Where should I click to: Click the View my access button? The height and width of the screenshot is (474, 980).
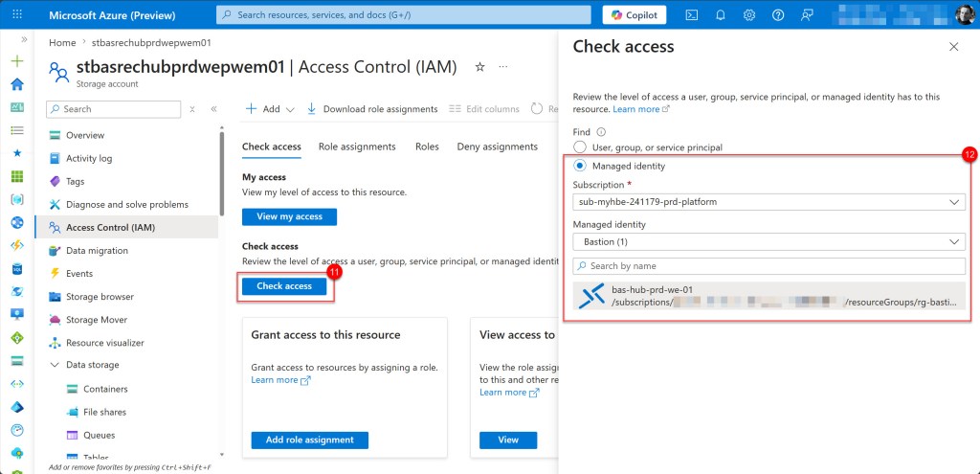pyautogui.click(x=289, y=216)
